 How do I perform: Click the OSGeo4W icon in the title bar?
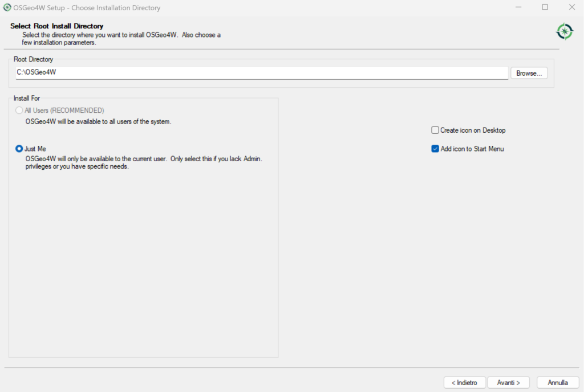pos(7,7)
